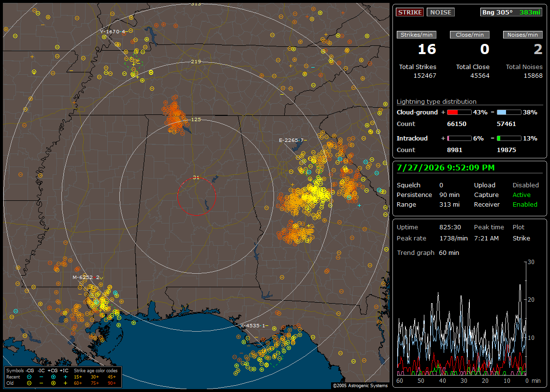Screen dimensions: 550x392
Task: Click the NOISE indicator button
Action: 441,12
